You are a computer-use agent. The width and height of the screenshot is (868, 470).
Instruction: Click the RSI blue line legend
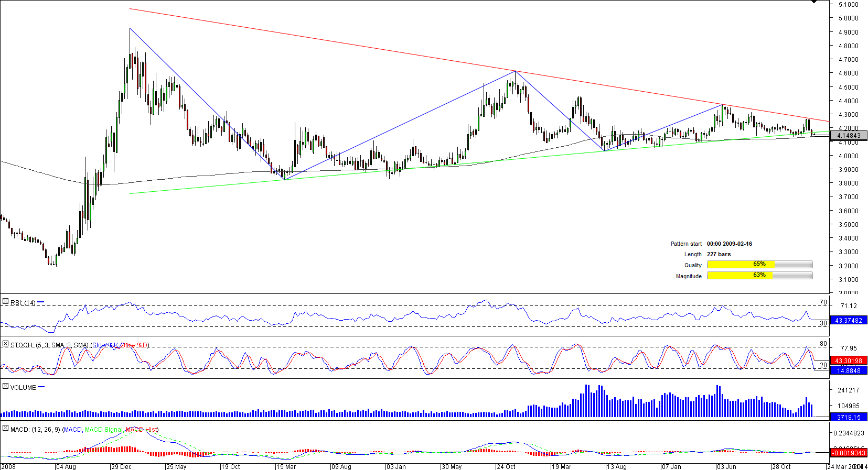pos(41,302)
